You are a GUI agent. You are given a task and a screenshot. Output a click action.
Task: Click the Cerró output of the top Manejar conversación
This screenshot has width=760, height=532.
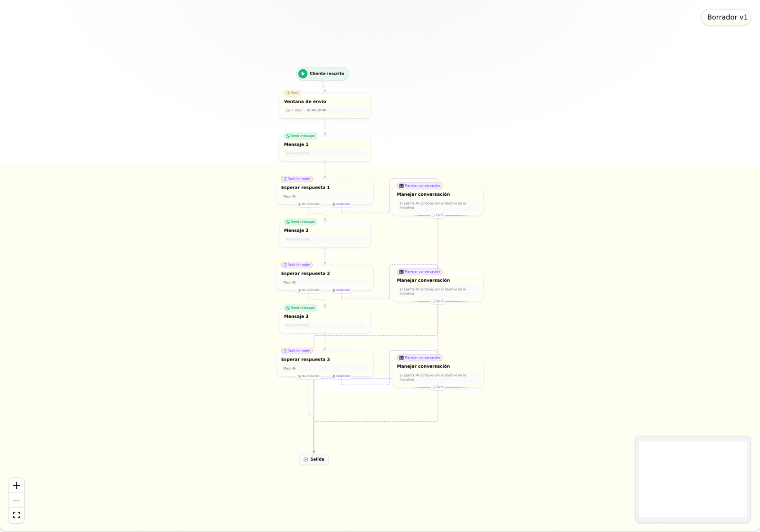438,216
